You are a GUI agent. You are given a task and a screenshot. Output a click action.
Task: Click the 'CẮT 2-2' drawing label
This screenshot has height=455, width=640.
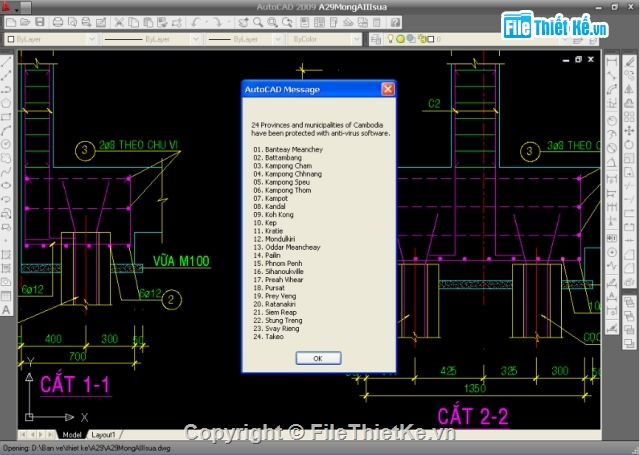(x=473, y=417)
